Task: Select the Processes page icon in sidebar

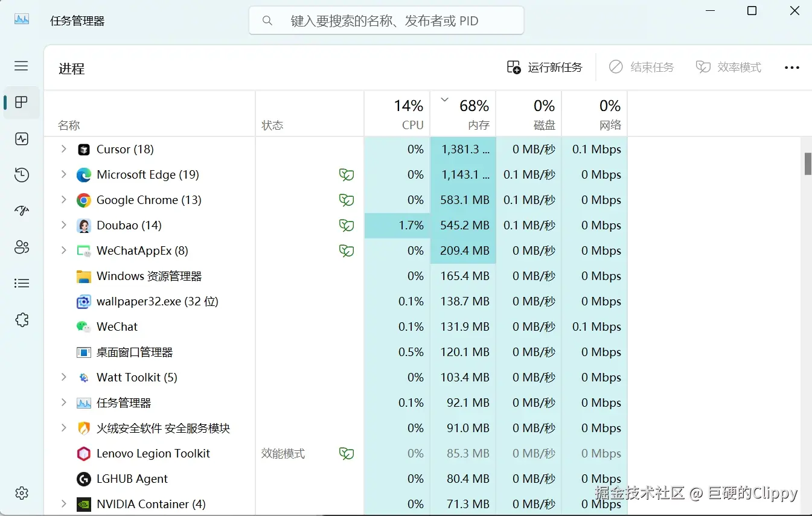Action: tap(22, 103)
